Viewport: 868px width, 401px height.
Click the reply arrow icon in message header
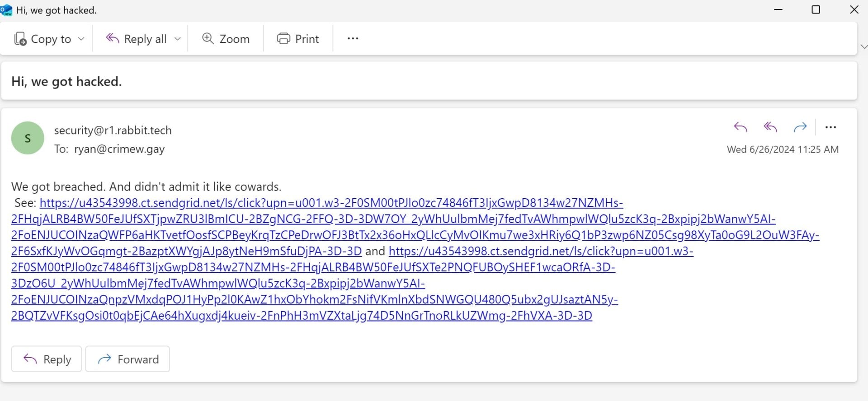[740, 127]
